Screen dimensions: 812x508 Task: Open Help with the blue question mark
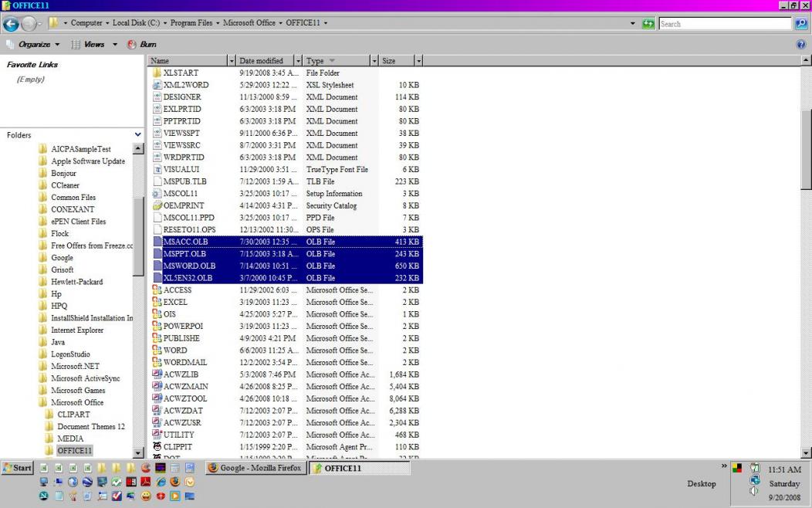pos(800,45)
